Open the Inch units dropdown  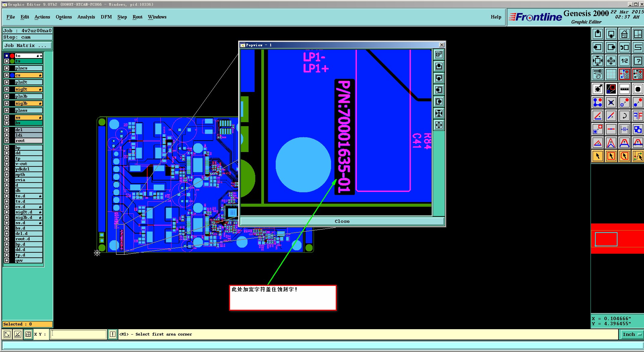(x=632, y=334)
